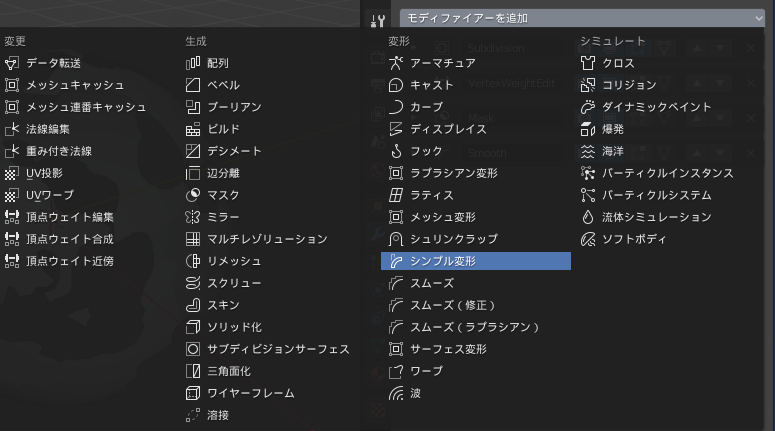Click the リメッシュ icon
This screenshot has height=431, width=775.
coord(193,261)
